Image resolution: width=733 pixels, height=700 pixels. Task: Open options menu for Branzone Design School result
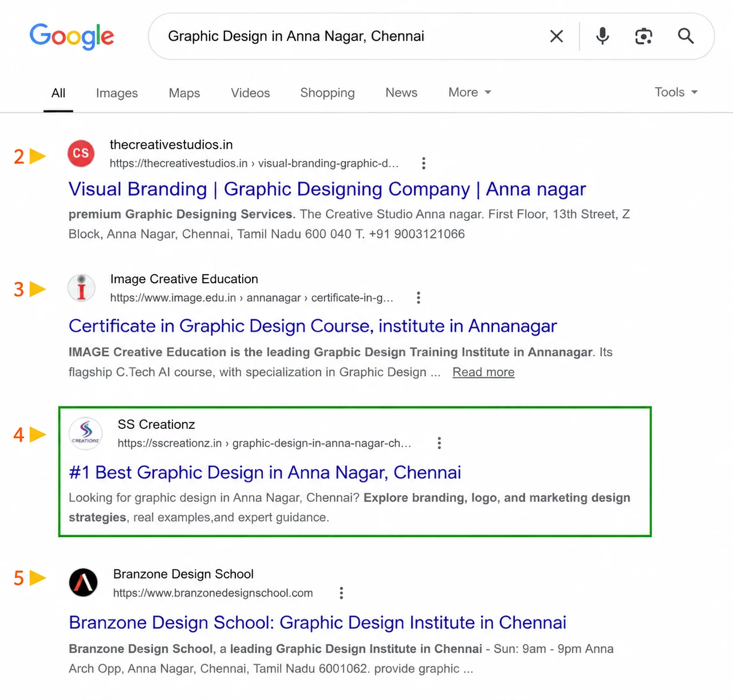(341, 593)
